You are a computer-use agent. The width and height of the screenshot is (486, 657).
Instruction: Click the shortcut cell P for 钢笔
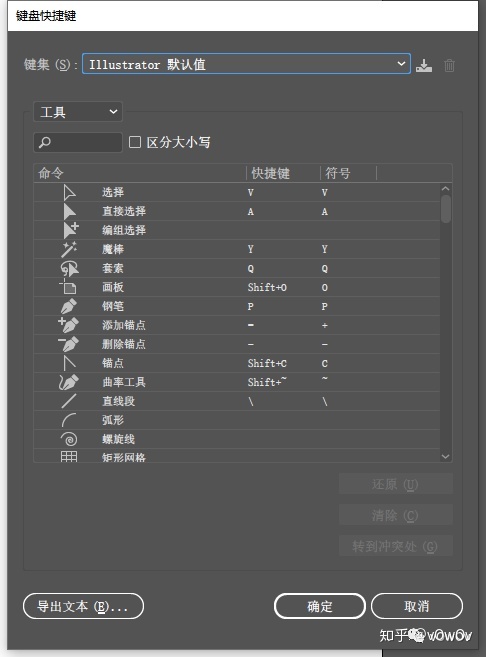(251, 307)
